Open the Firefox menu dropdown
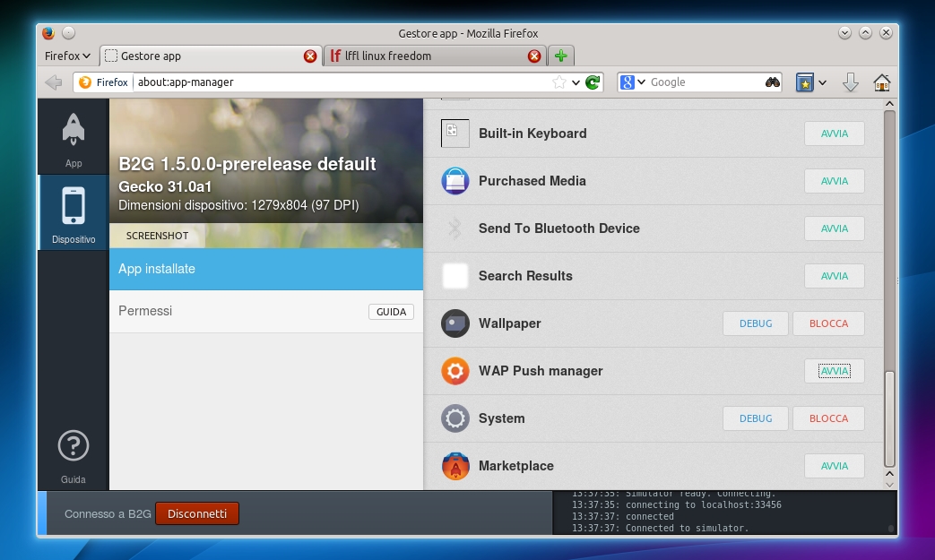Screen dimensions: 935x560 tap(67, 56)
